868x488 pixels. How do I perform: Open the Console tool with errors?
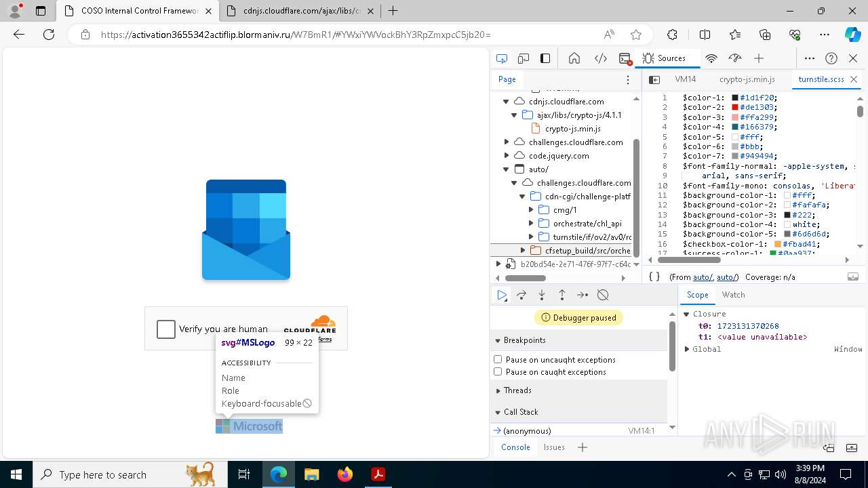pos(625,58)
